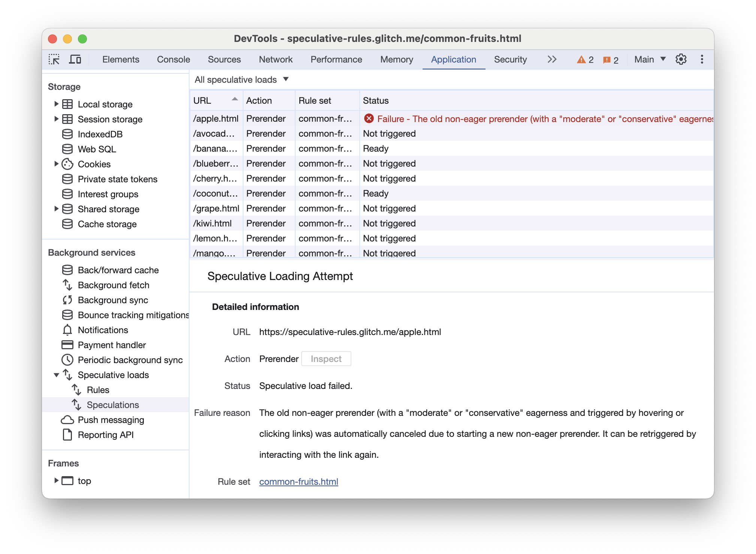
Task: Collapse the Speculative loads tree
Action: tap(55, 375)
